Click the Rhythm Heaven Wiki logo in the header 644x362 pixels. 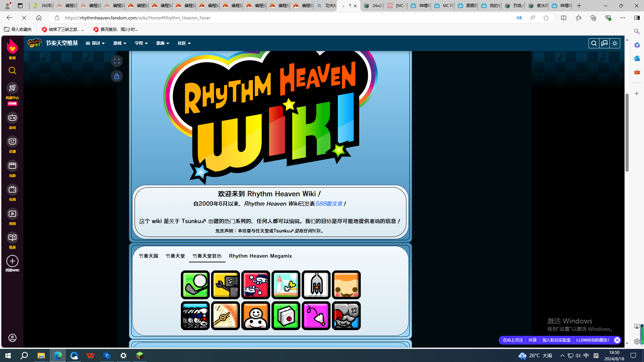click(35, 43)
